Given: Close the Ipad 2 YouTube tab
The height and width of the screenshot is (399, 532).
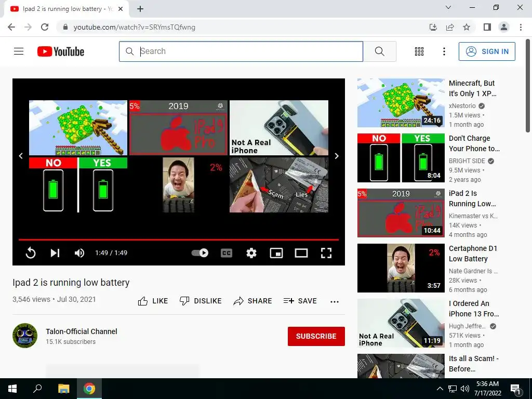Looking at the screenshot, I should pyautogui.click(x=121, y=9).
